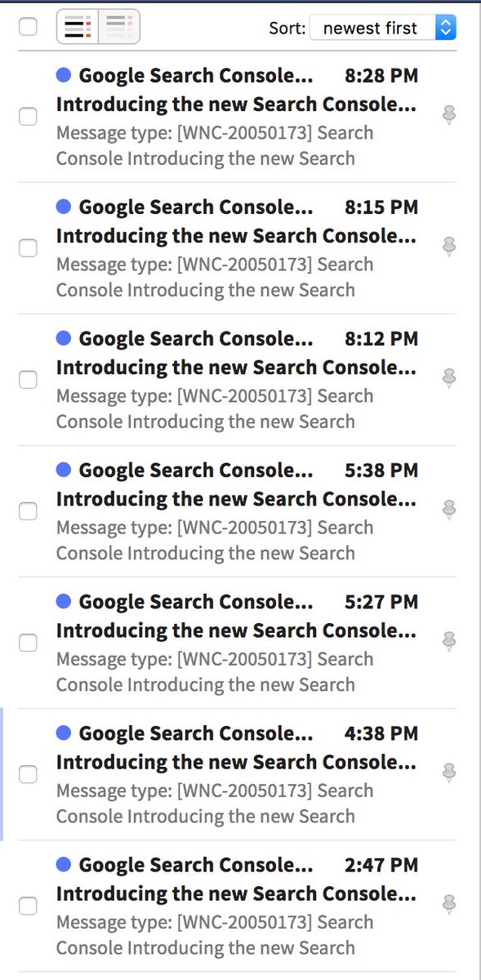Pin the 8:28 PM Google Search Console email
The width and height of the screenshot is (481, 980).
point(448,115)
